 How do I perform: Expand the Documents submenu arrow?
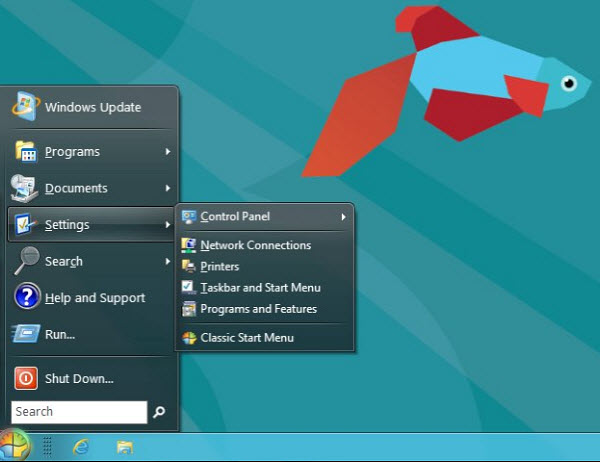[168, 188]
